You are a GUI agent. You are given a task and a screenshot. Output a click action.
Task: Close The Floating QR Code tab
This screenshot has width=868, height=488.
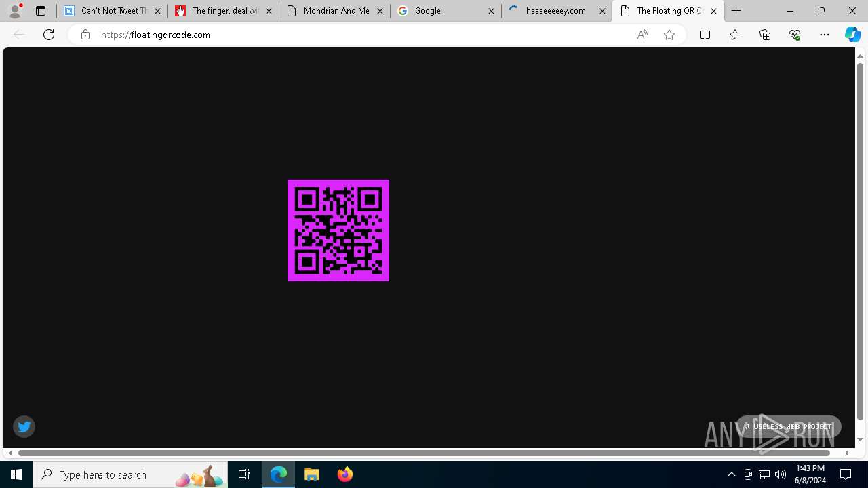point(713,11)
